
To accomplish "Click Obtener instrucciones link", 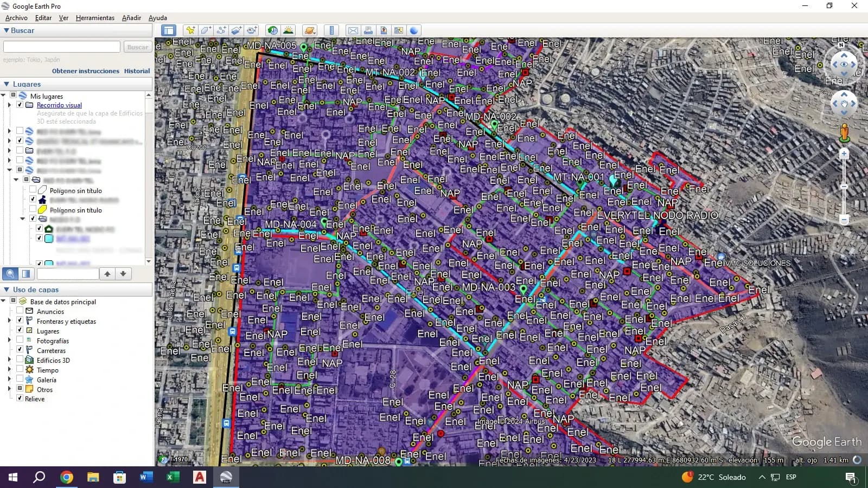I will tap(85, 71).
